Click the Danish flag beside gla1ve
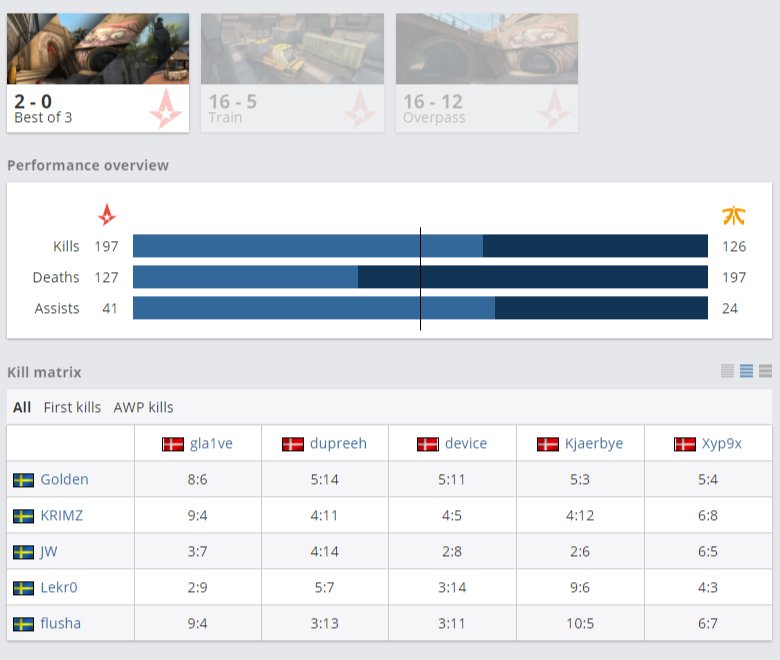 pyautogui.click(x=173, y=444)
